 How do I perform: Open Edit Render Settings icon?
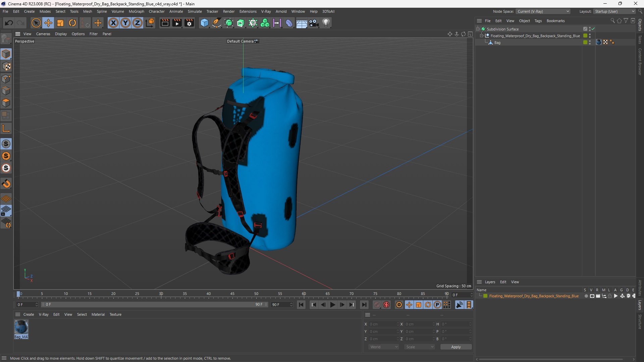[190, 23]
